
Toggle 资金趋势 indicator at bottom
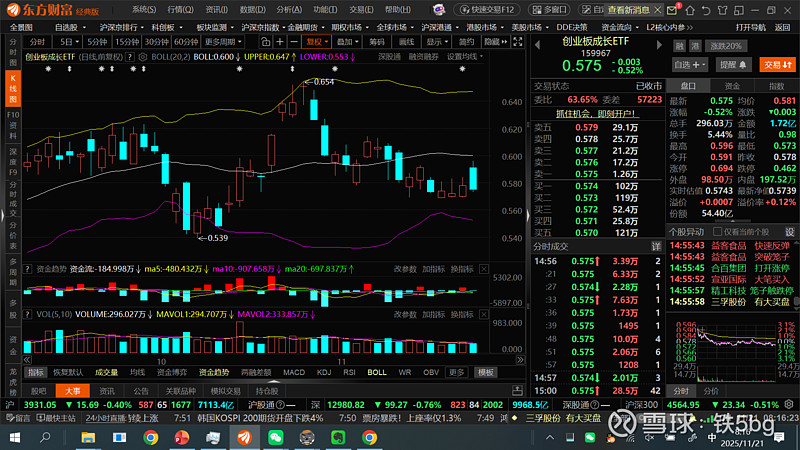click(214, 372)
